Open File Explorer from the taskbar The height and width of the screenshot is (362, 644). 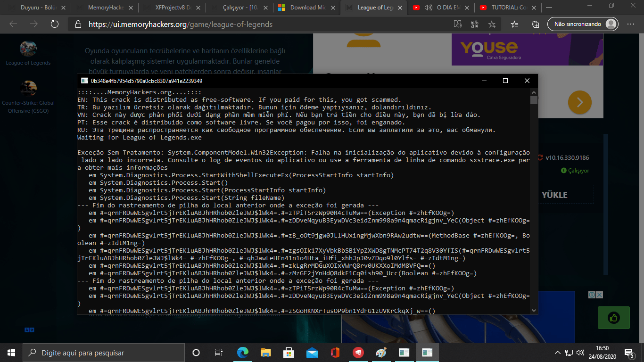click(x=266, y=353)
